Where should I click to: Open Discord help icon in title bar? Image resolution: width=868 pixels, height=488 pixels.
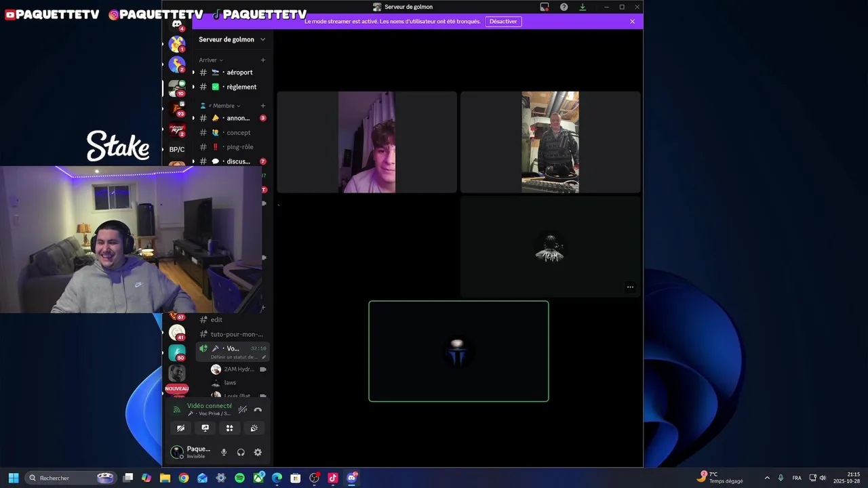point(564,7)
